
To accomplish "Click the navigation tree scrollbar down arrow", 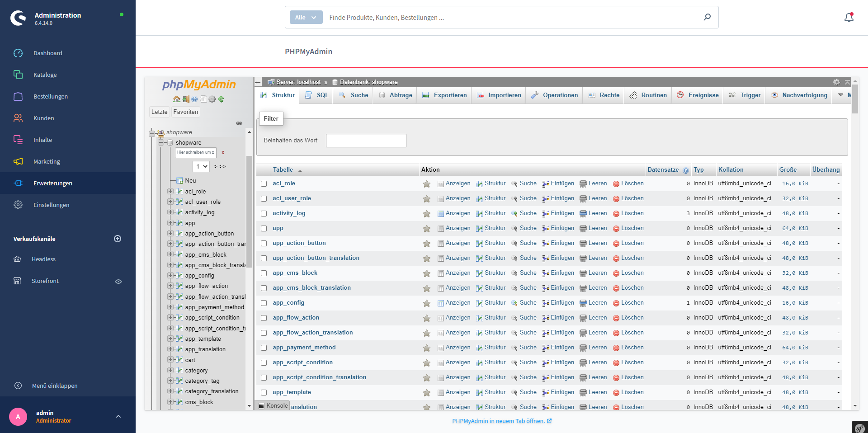I will 249,406.
